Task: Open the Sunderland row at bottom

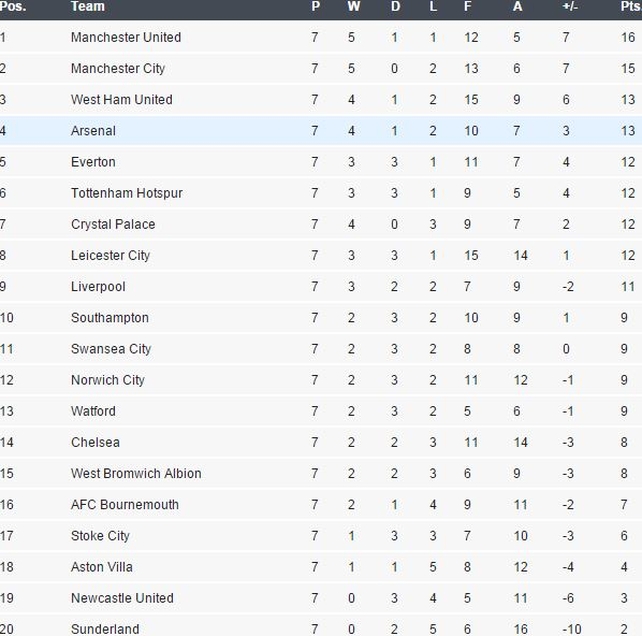Action: coord(321,627)
